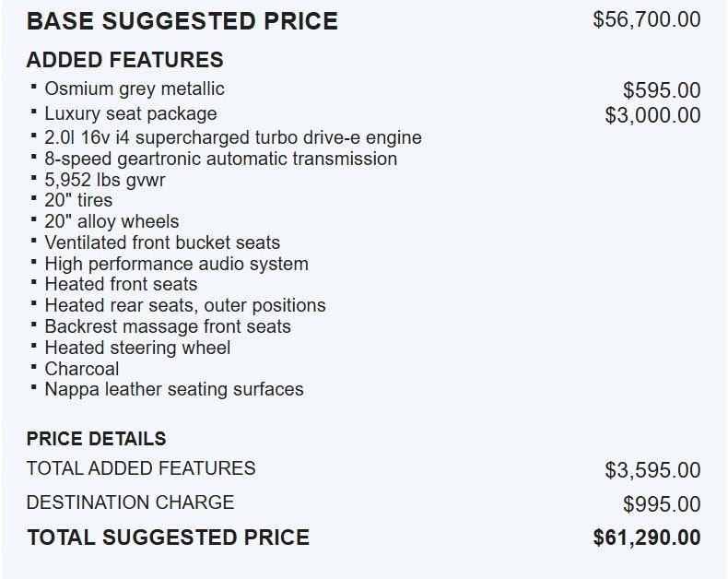Click the Osmium grey metallic feature
This screenshot has height=579, width=728.
click(x=135, y=89)
